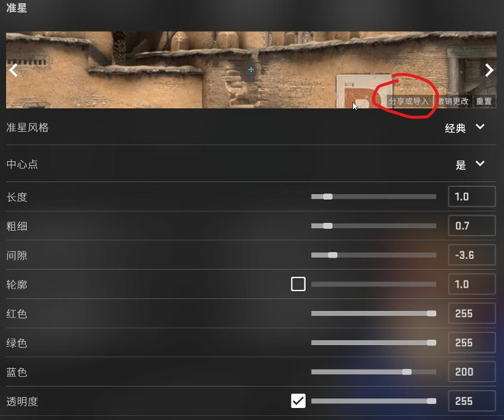Show previous crosshair preview background
Screen dimensions: 504x420
pos(14,70)
